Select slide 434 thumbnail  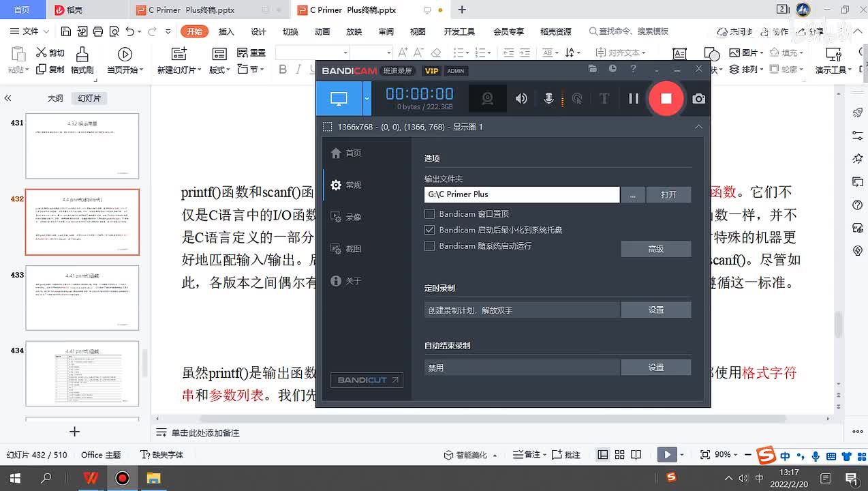click(x=82, y=374)
